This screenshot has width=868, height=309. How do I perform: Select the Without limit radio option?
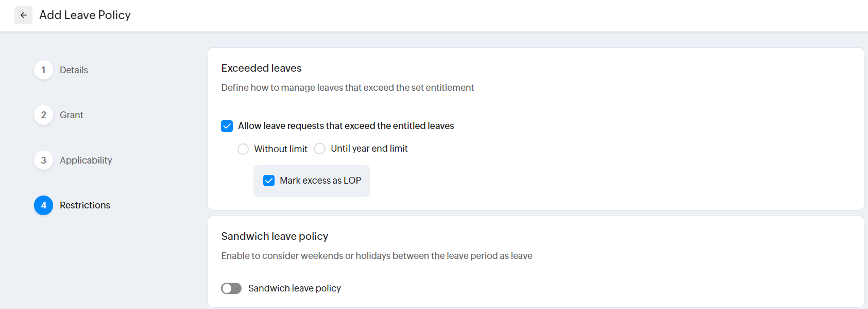[243, 149]
